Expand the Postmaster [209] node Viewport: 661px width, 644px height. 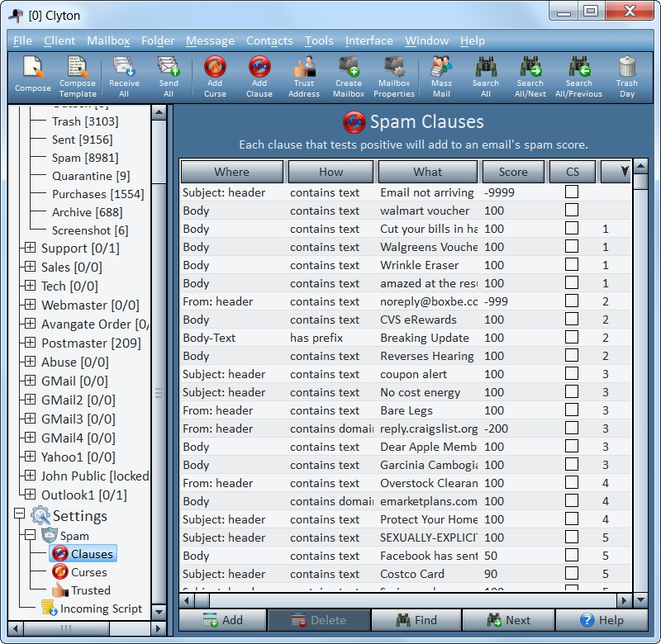click(x=30, y=342)
